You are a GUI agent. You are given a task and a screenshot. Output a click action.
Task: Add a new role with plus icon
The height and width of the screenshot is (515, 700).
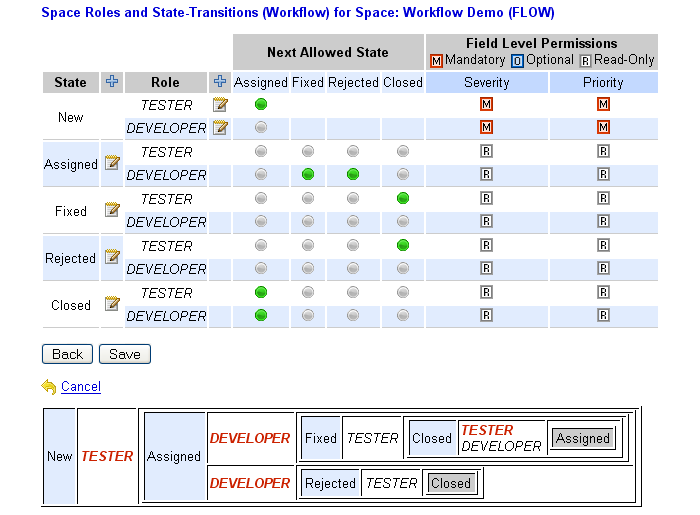coord(220,82)
